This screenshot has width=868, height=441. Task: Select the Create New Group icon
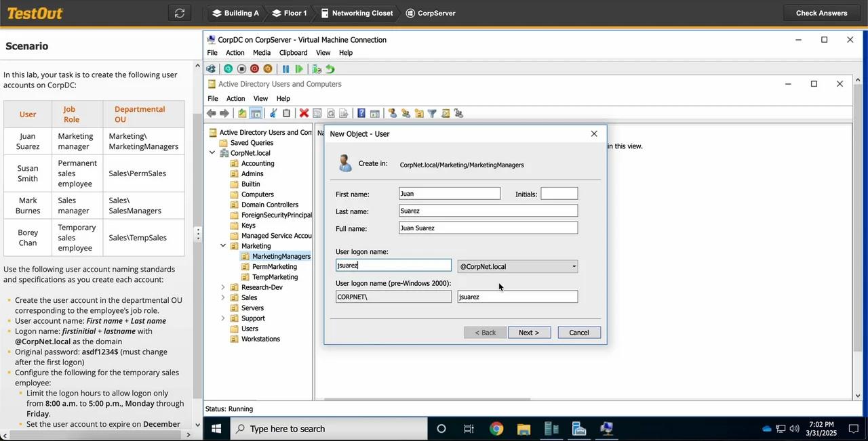click(x=406, y=113)
